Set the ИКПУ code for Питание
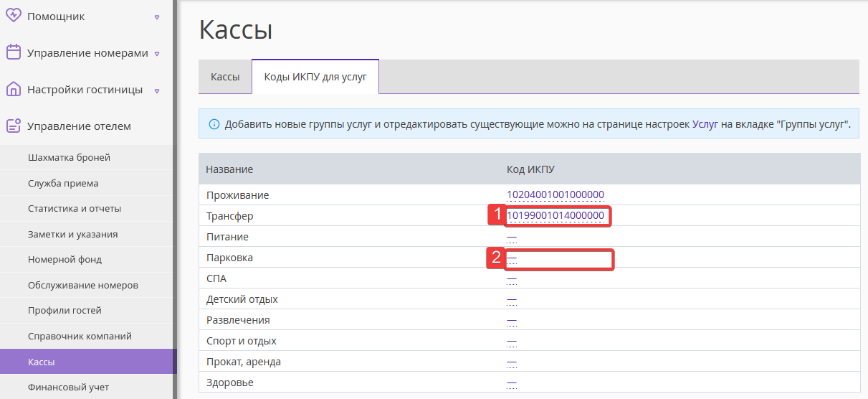 coord(512,236)
